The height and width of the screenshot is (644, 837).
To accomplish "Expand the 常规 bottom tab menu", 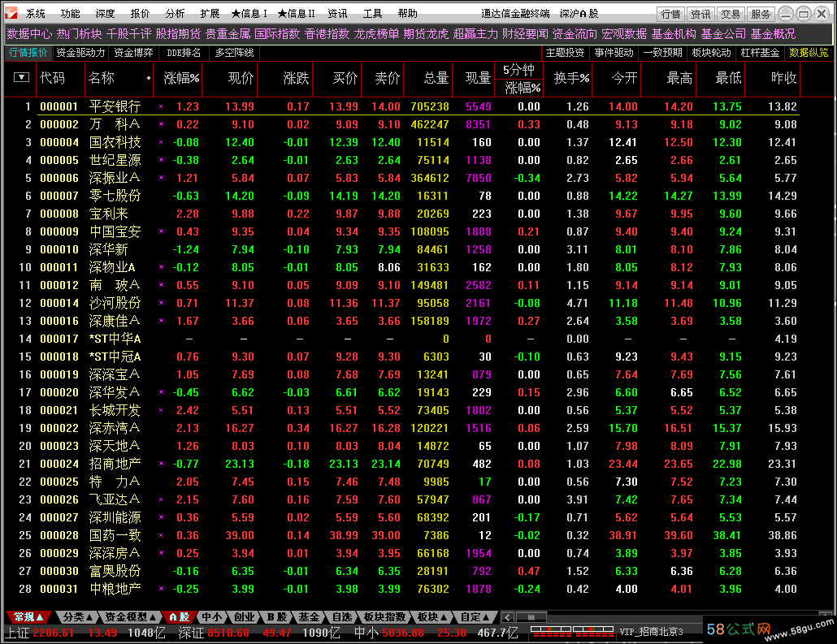I will coord(28,616).
